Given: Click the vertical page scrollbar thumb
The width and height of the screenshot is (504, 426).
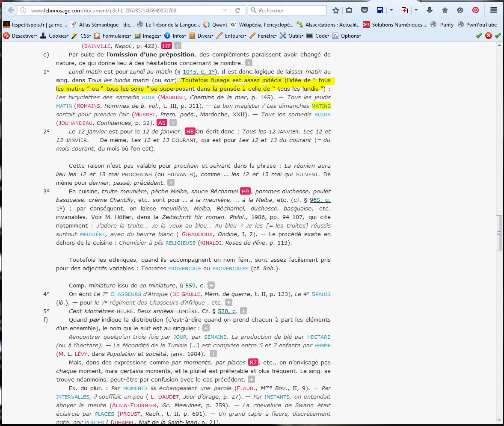Looking at the screenshot, I should click(x=498, y=233).
